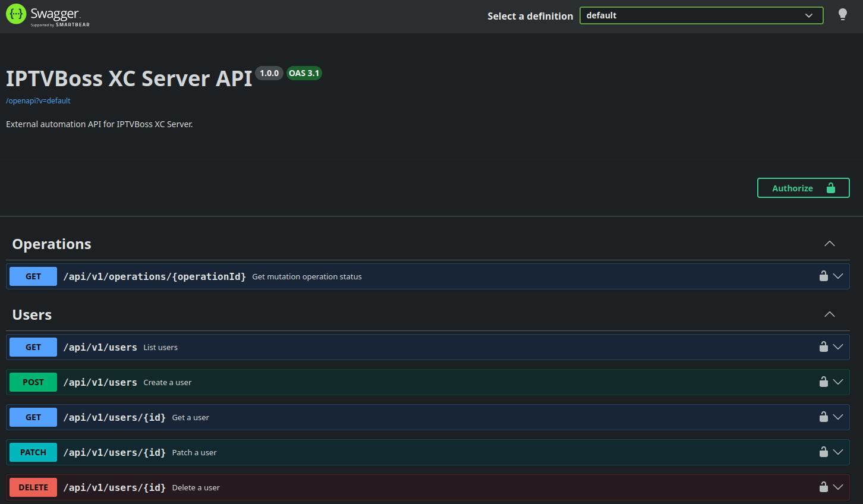Collapse the Operations section chevron
Screen dimensions: 863x504
click(x=830, y=244)
